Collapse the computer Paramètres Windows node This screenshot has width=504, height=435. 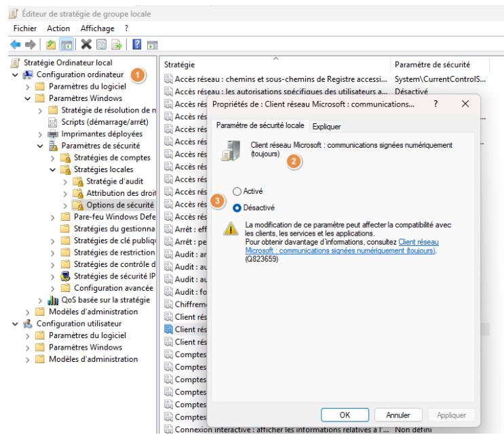[28, 98]
